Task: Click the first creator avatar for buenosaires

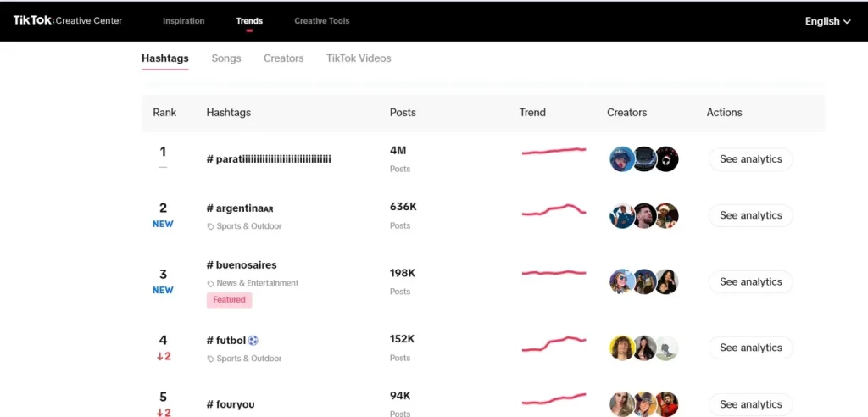Action: [622, 282]
